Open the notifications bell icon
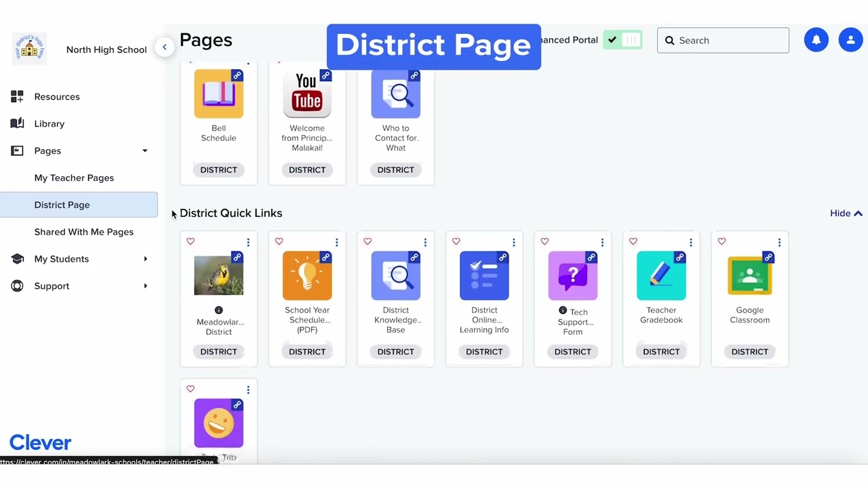Image resolution: width=868 pixels, height=488 pixels. pos(816,40)
